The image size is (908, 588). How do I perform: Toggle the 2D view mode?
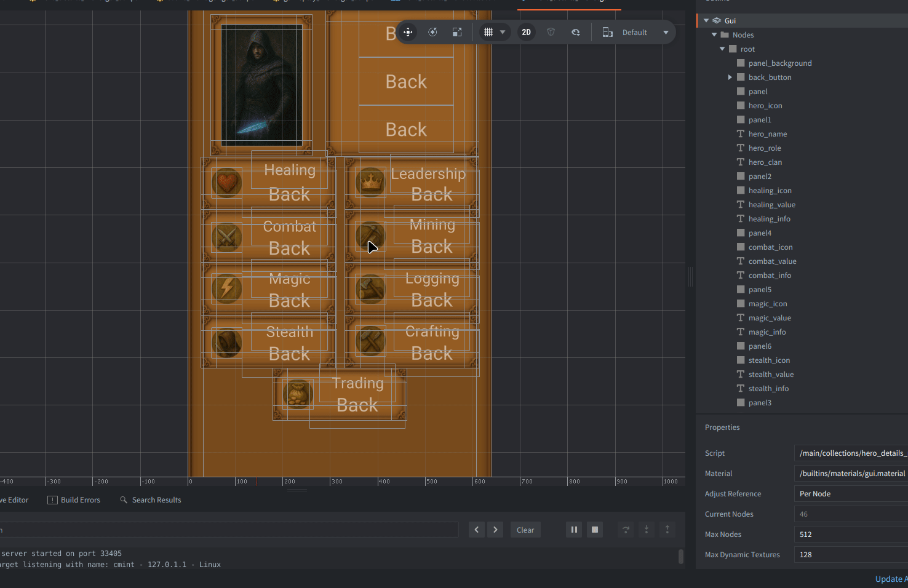[x=526, y=32]
